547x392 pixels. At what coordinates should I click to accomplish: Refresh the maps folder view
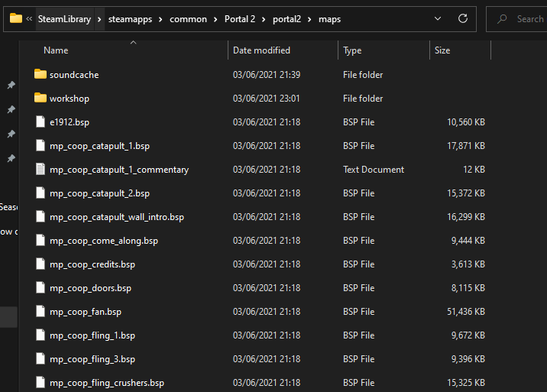[x=463, y=18]
